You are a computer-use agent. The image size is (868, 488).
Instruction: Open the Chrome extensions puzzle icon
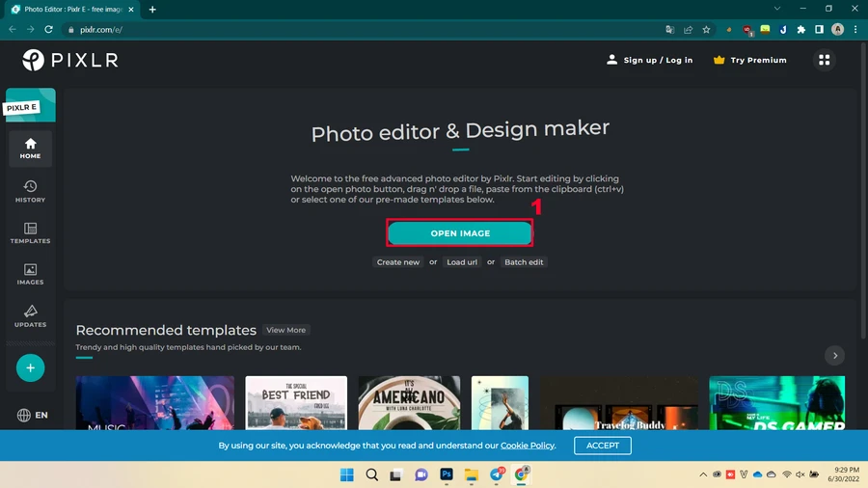(801, 30)
